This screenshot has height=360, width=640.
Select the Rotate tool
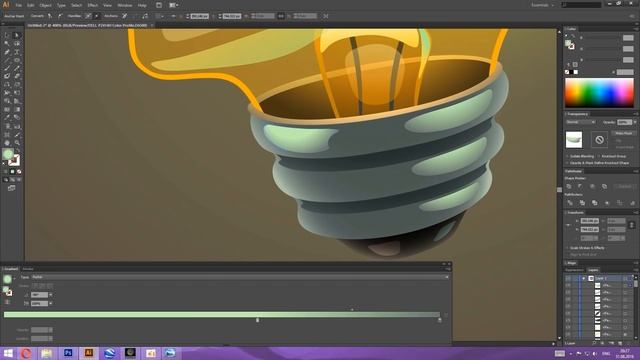click(x=7, y=84)
